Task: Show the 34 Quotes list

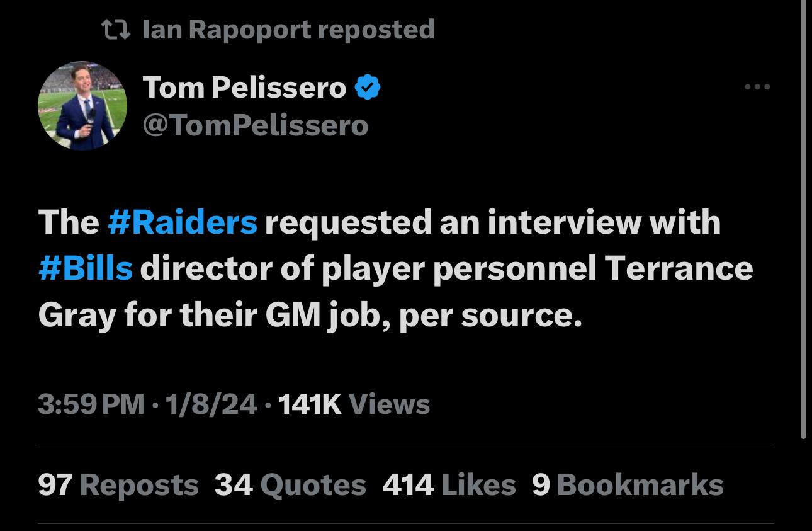Action: (290, 485)
